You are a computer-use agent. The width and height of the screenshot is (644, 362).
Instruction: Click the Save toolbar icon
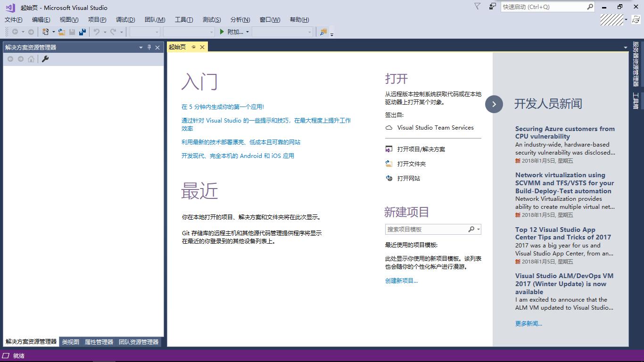tap(72, 32)
